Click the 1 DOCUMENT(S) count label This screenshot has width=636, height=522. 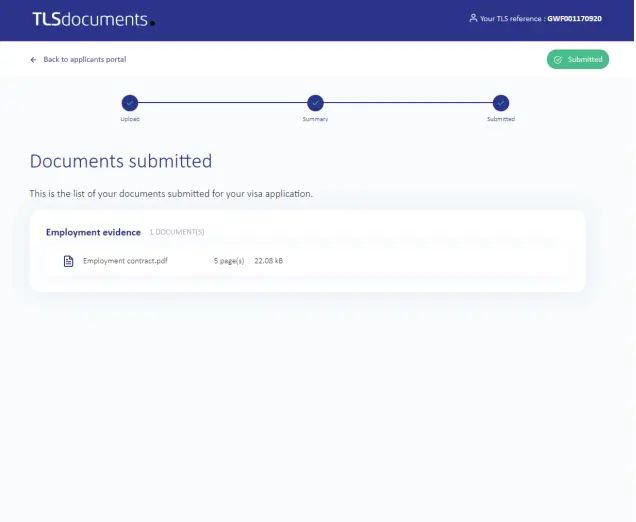click(x=177, y=232)
